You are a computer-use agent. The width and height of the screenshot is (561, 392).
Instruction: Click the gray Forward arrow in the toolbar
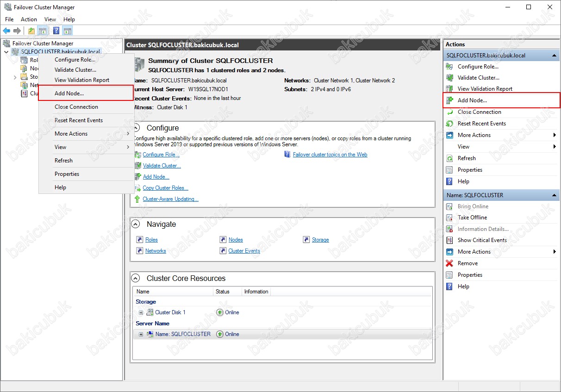17,31
